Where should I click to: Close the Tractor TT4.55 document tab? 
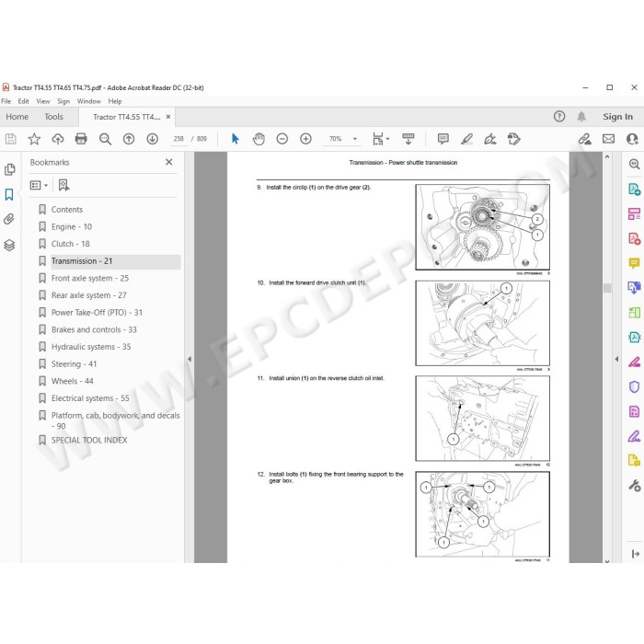coord(168,117)
